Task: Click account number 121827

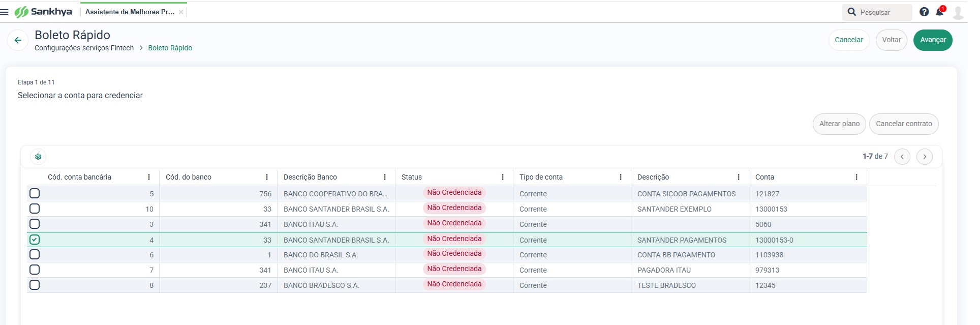Action: click(x=767, y=194)
